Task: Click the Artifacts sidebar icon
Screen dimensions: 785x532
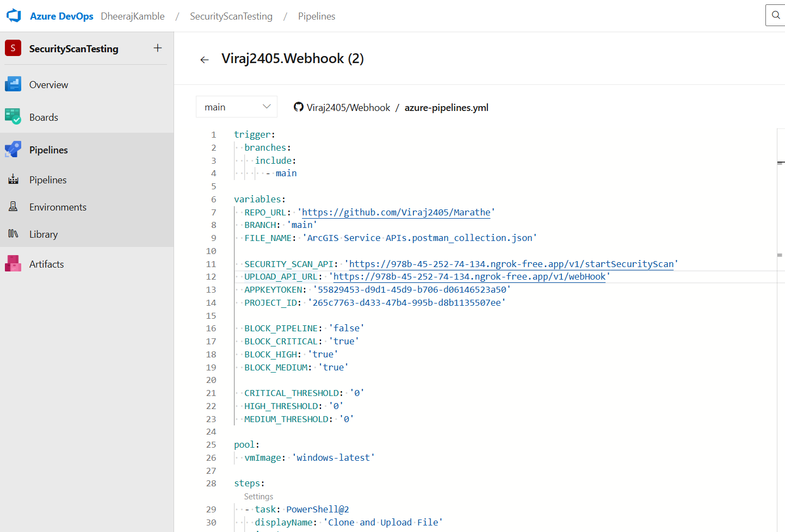Action: (13, 264)
